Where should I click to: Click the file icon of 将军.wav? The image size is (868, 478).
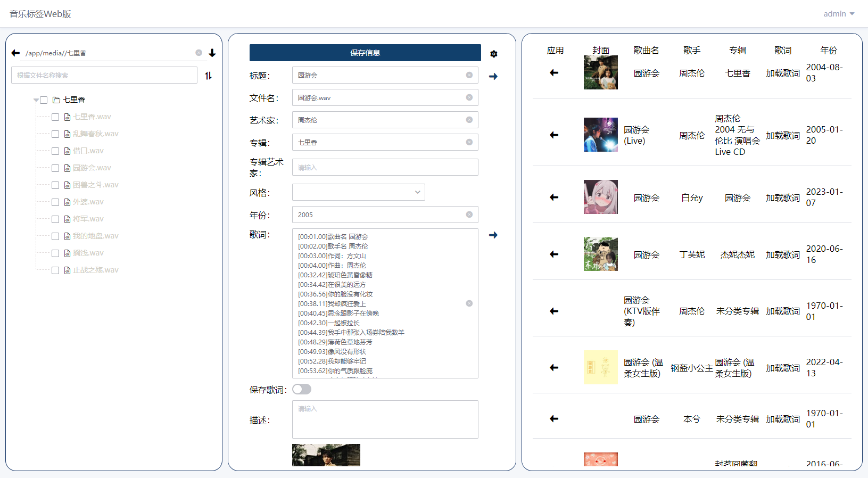coord(67,219)
